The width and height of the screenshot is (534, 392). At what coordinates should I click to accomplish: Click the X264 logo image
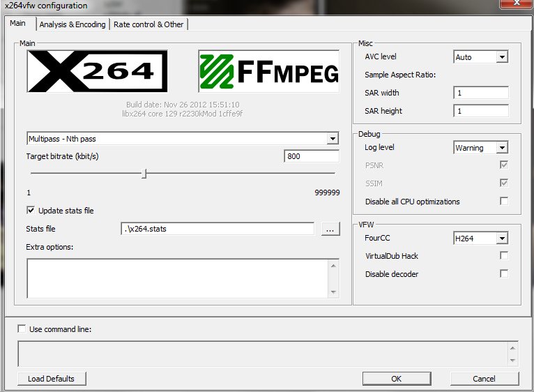click(97, 71)
